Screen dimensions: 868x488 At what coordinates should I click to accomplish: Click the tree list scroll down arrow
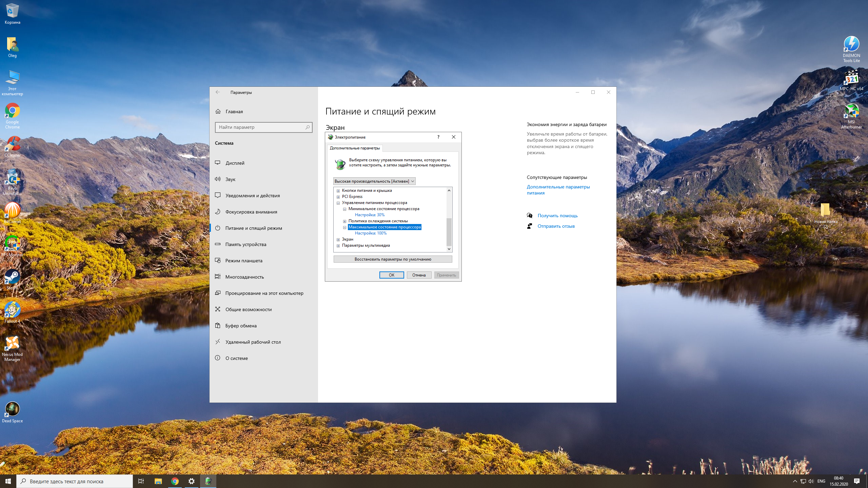click(449, 249)
